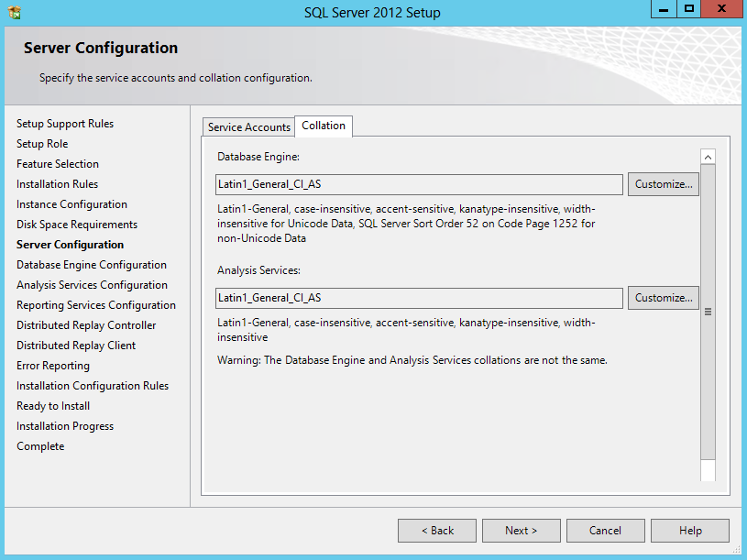
Task: Select the Setup Support Rules step
Action: 65,124
